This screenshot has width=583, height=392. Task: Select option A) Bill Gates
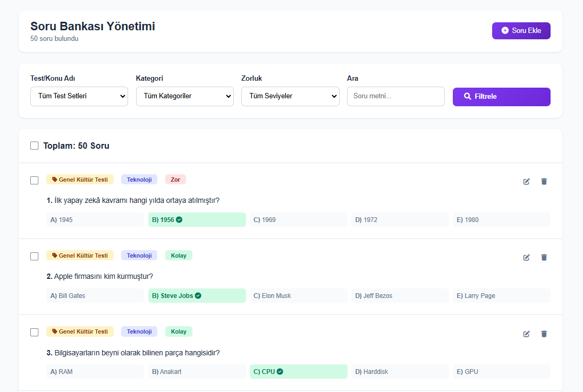95,296
